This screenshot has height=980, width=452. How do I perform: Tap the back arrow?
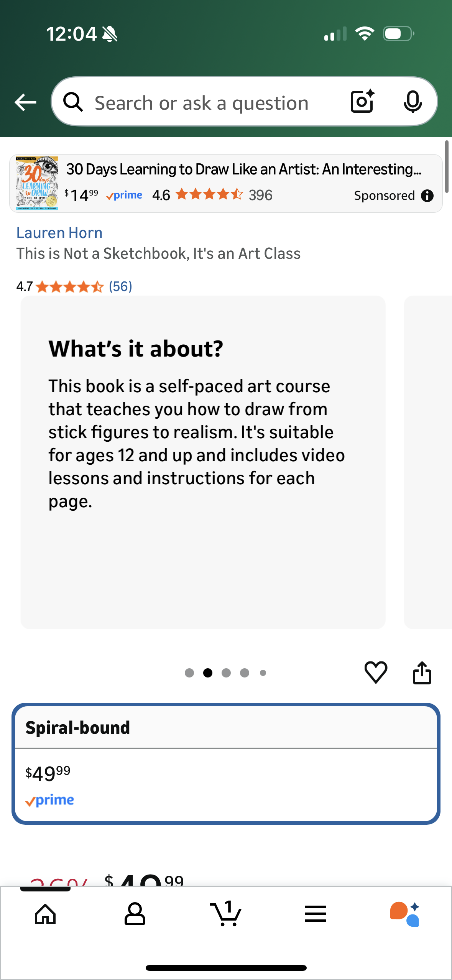(x=25, y=102)
